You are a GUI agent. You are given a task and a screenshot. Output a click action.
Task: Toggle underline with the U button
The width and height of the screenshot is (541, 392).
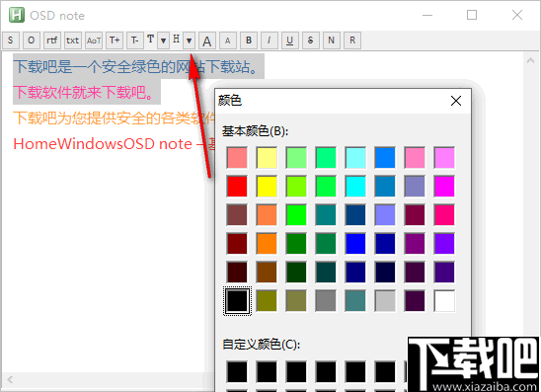coord(290,40)
